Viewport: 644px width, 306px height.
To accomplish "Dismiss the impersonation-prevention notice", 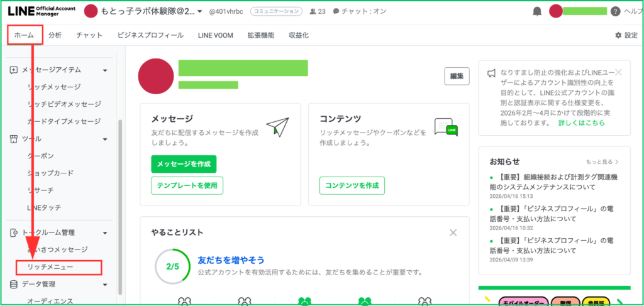I will pos(619,73).
